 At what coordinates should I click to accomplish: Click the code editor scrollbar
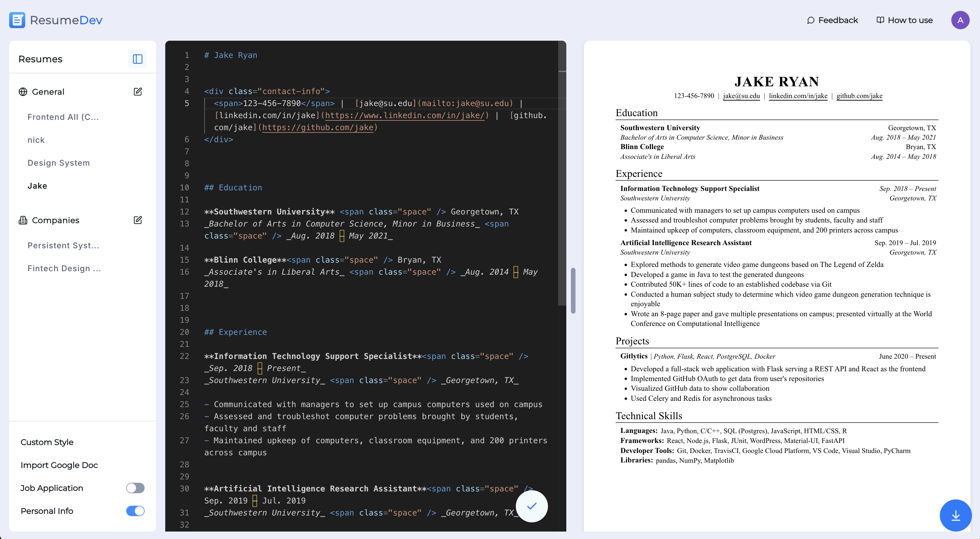[x=573, y=290]
